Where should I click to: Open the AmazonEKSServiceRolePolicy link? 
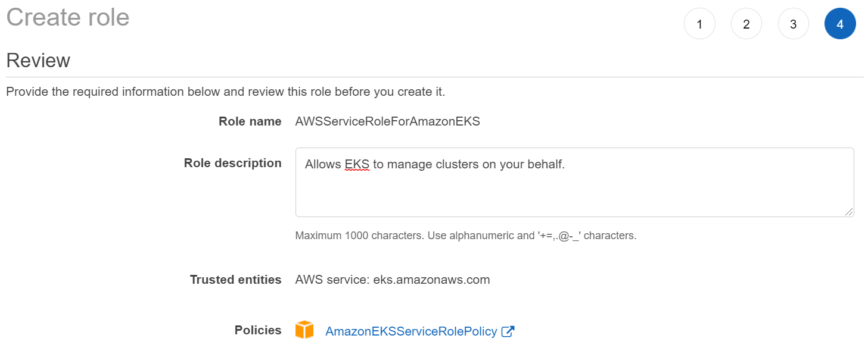pyautogui.click(x=411, y=332)
